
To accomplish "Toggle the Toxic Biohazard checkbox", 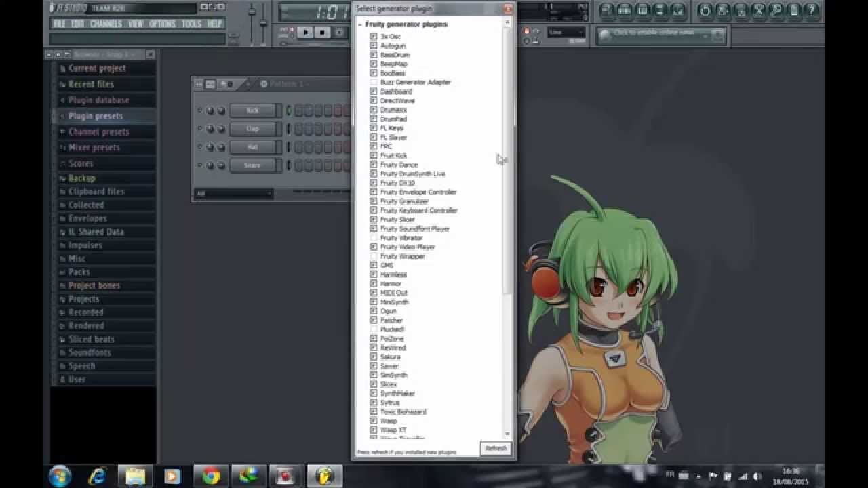I will point(374,411).
